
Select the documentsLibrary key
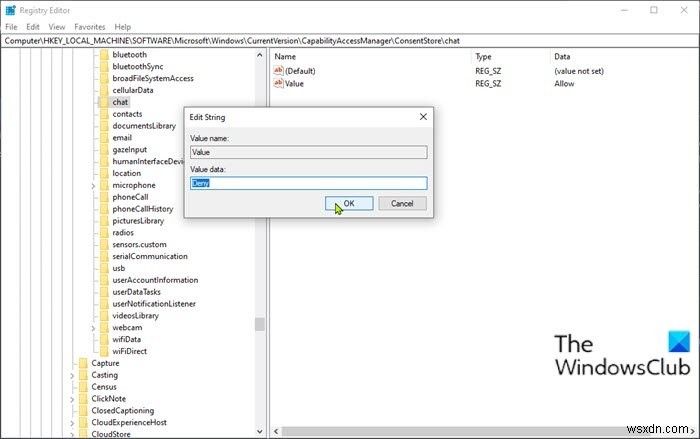click(144, 126)
